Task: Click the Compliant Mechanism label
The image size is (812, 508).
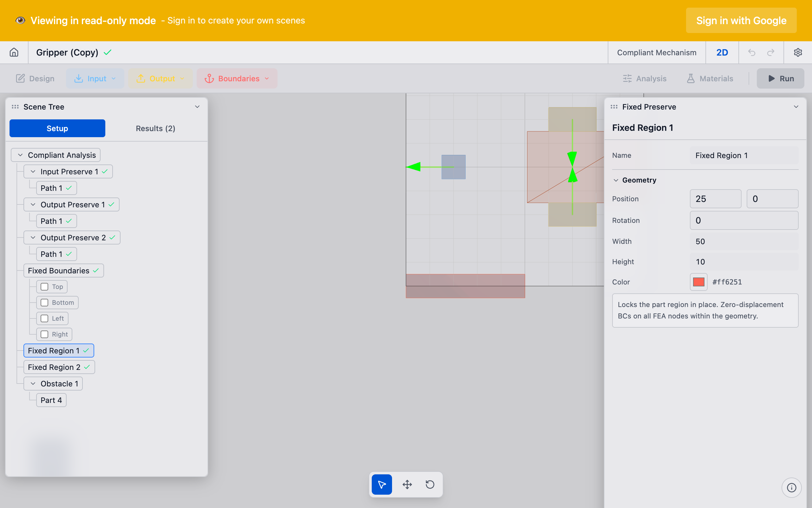Action: pyautogui.click(x=657, y=52)
